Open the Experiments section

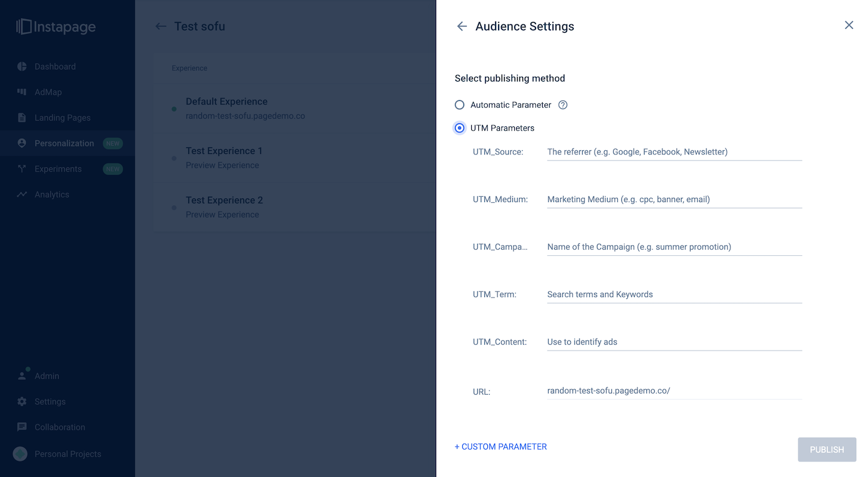pyautogui.click(x=57, y=169)
